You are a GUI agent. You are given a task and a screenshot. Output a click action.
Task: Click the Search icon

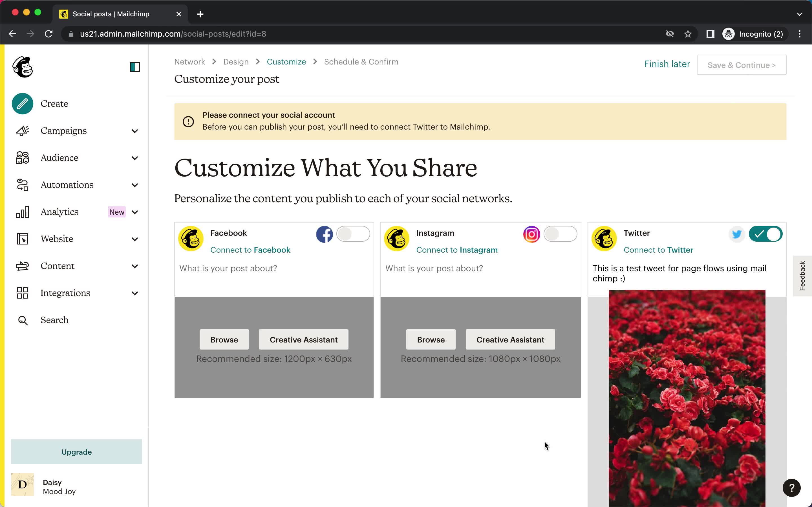click(x=22, y=319)
